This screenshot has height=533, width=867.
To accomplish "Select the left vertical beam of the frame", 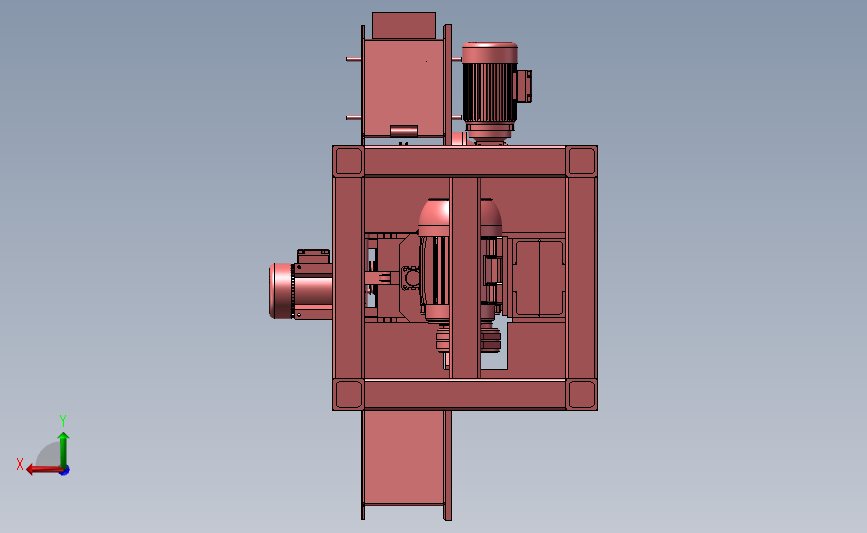I will (x=348, y=278).
